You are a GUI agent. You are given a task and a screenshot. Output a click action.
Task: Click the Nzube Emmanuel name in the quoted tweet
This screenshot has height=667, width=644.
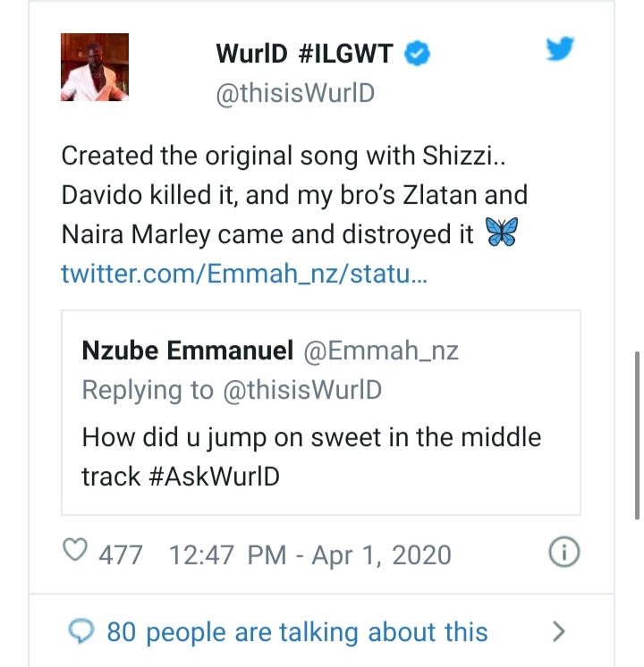click(187, 350)
